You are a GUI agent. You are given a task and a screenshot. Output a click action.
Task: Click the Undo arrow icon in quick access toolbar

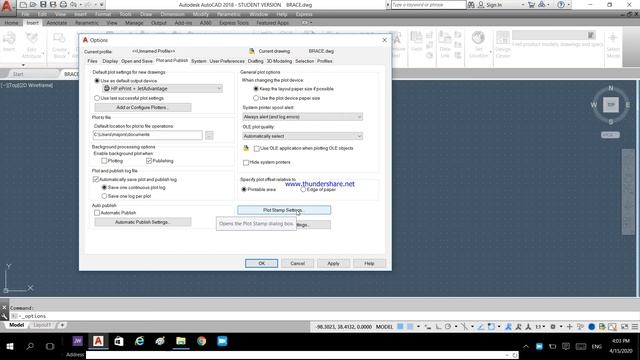point(73,5)
